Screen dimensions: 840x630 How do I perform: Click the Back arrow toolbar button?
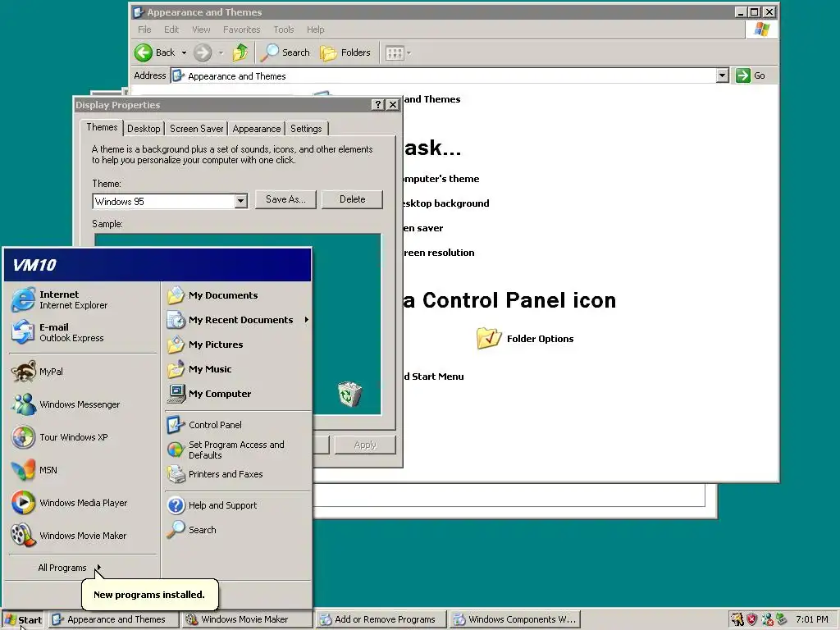click(155, 52)
